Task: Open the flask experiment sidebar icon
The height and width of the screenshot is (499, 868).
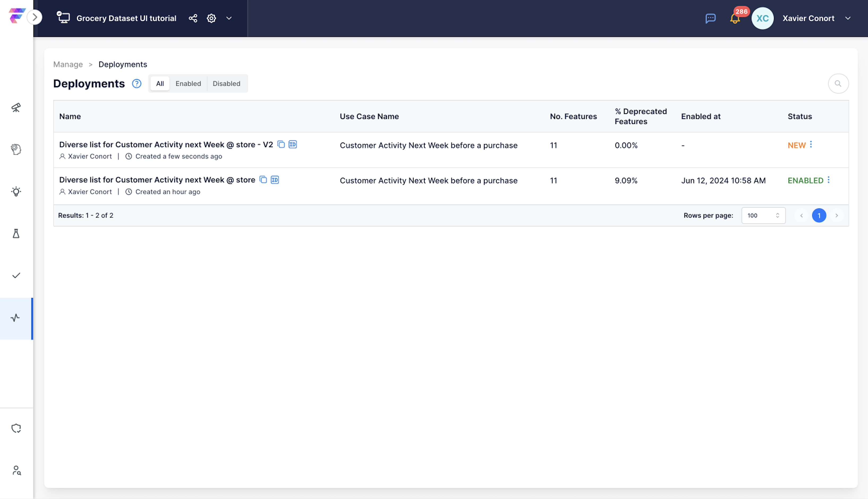Action: coord(16,233)
